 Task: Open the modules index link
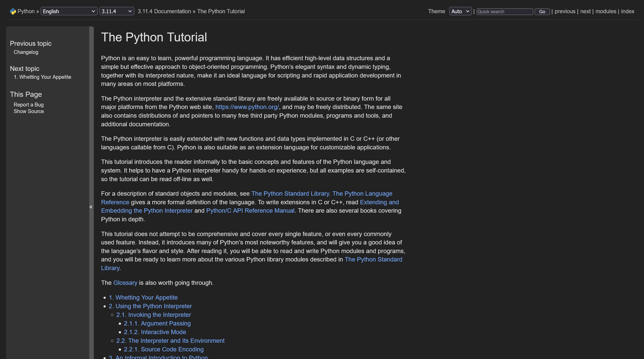pos(606,11)
